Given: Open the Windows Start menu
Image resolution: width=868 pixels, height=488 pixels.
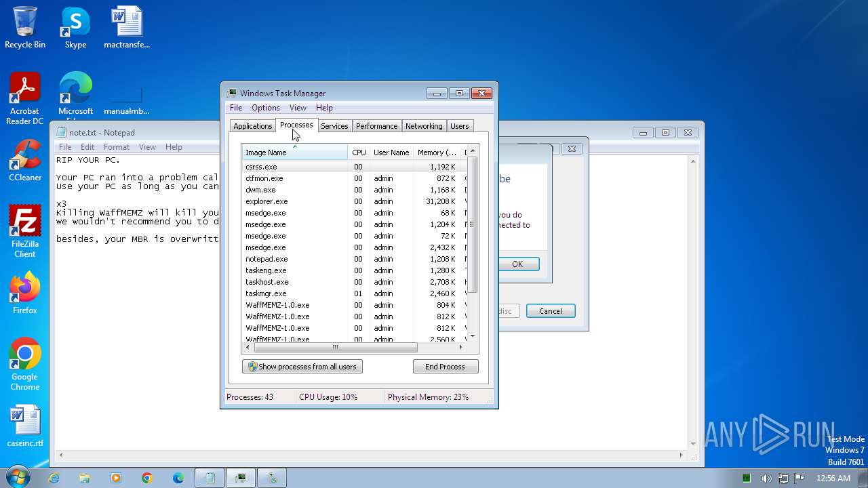Looking at the screenshot, I should coord(18,477).
